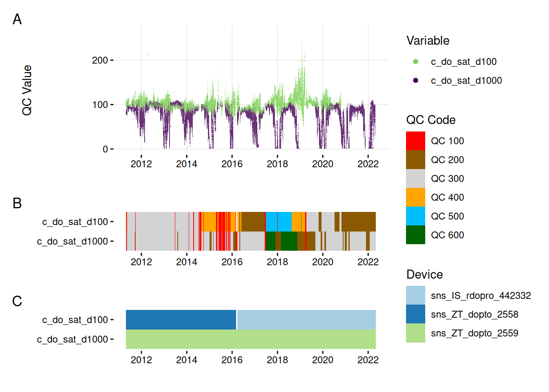This screenshot has height=392, width=549.
Task: Select the brown QC 200 swatch
Action: point(415,160)
